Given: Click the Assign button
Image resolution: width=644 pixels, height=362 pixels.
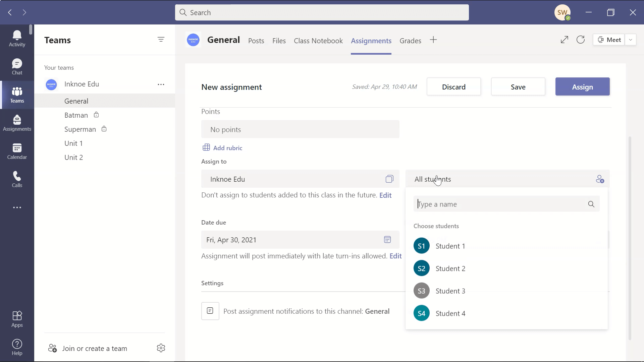Looking at the screenshot, I should [x=583, y=87].
